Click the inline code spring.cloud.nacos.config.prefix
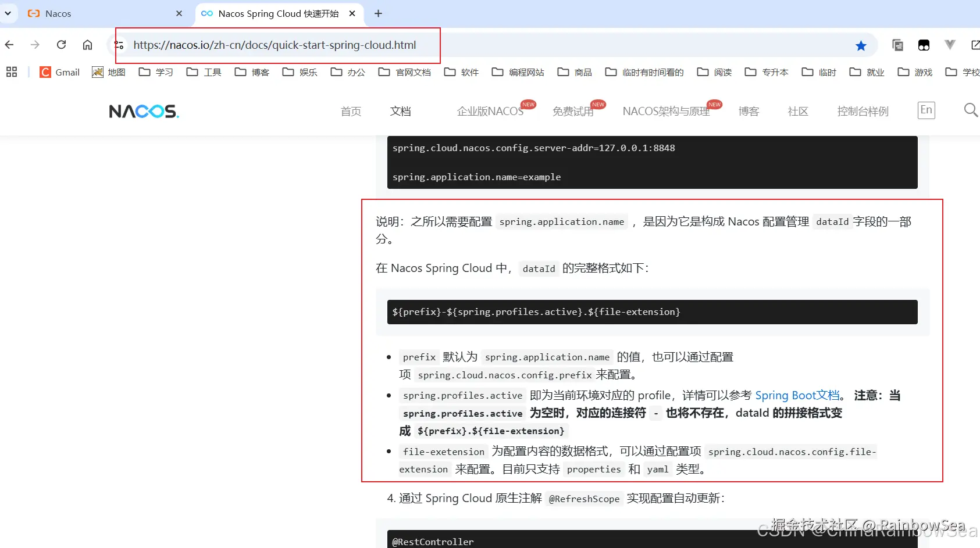 (x=505, y=375)
